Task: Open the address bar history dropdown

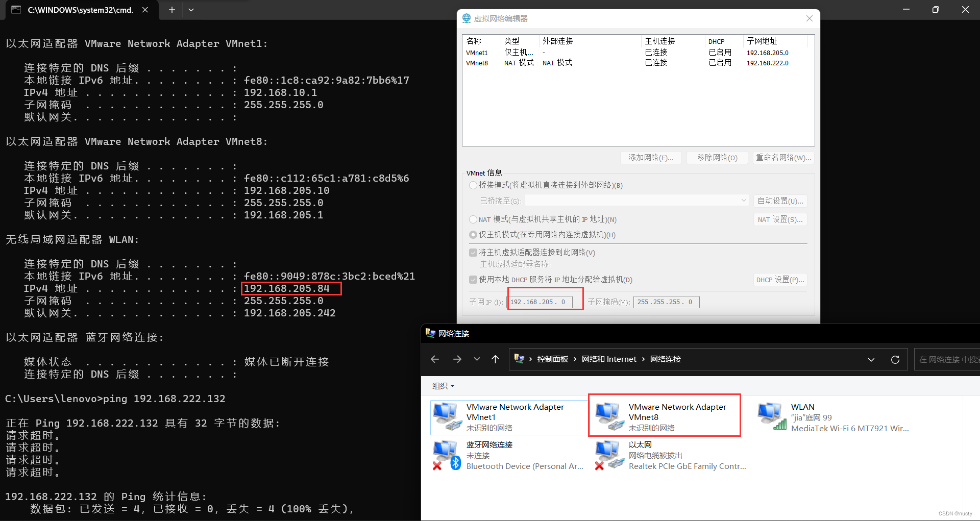Action: pyautogui.click(x=871, y=359)
